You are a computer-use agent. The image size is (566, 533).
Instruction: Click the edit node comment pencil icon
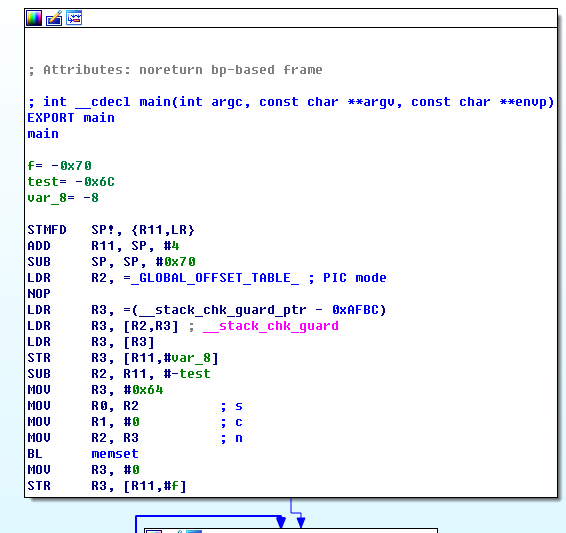(54, 18)
